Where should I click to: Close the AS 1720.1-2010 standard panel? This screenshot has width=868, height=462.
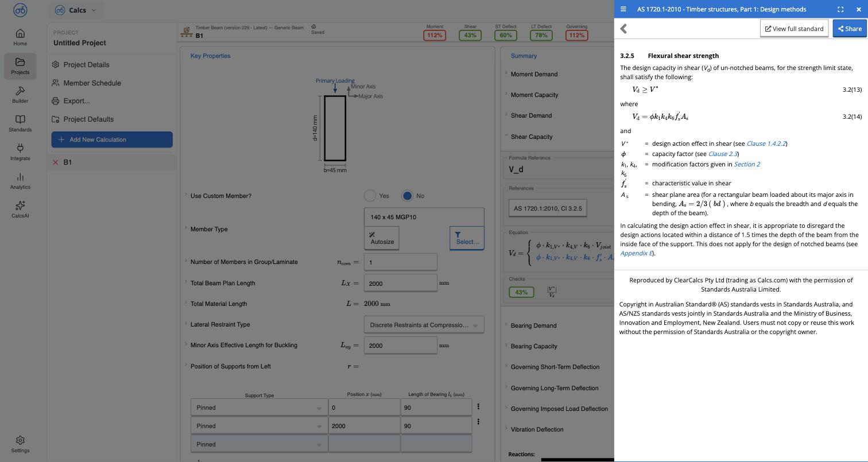pos(858,9)
